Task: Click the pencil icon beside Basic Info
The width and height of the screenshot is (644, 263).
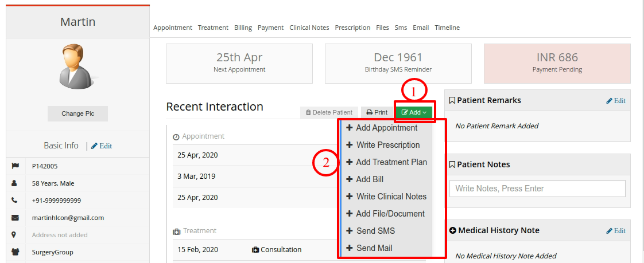Action: tap(94, 146)
